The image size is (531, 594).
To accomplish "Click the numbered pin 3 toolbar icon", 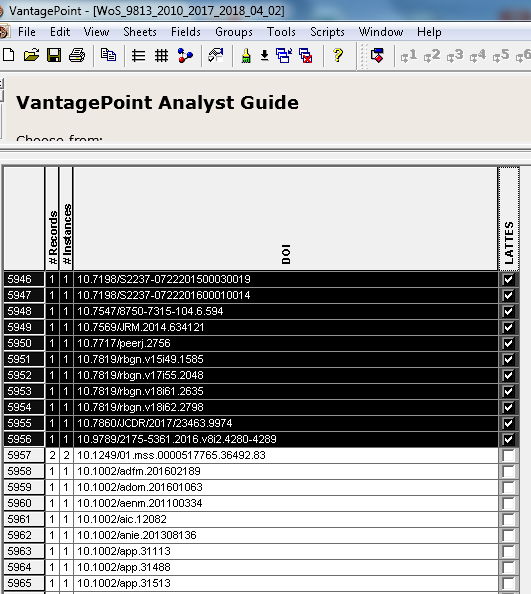I will click(455, 56).
